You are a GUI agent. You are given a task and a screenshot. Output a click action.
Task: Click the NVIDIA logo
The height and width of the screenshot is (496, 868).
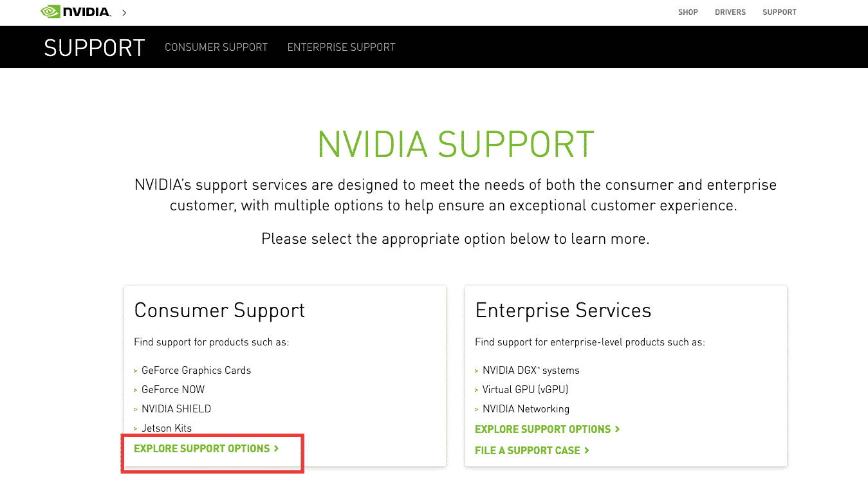click(75, 12)
